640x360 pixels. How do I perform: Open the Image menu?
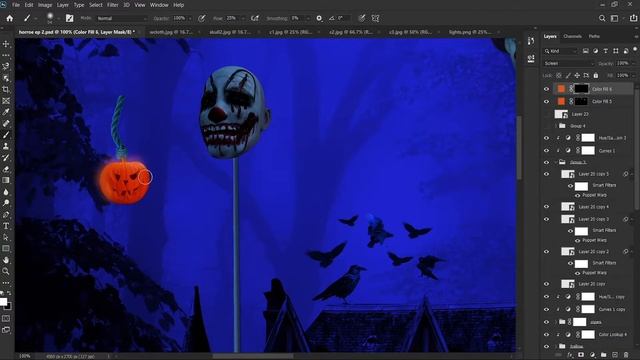pyautogui.click(x=44, y=5)
